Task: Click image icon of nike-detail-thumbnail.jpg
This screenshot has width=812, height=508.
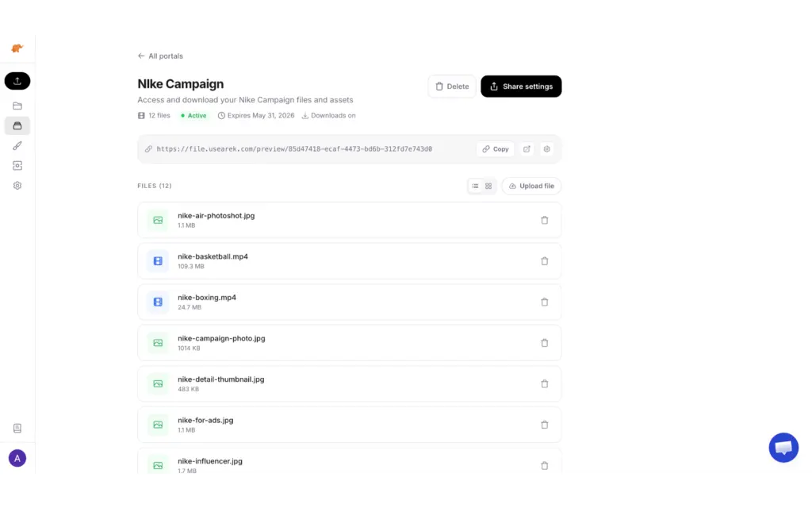Action: (x=158, y=384)
